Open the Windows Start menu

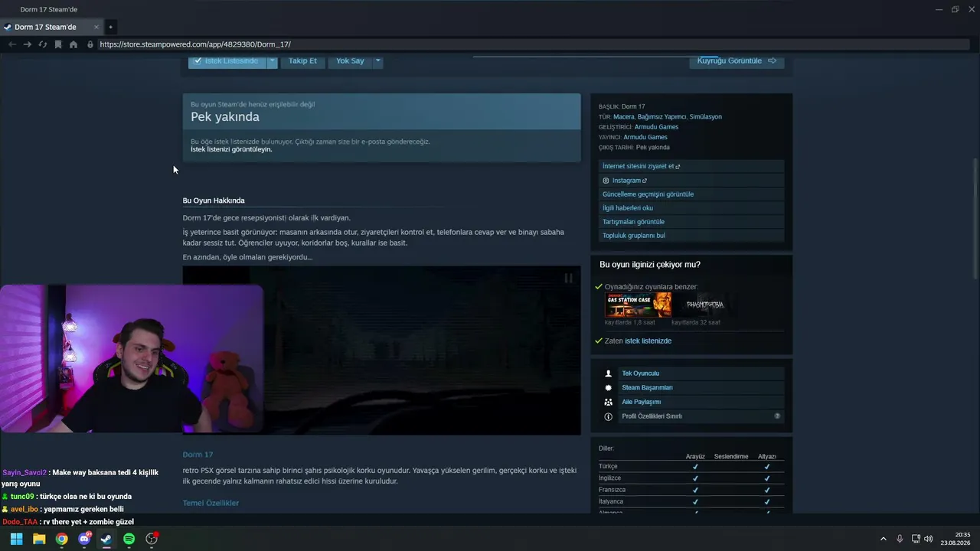tap(16, 539)
